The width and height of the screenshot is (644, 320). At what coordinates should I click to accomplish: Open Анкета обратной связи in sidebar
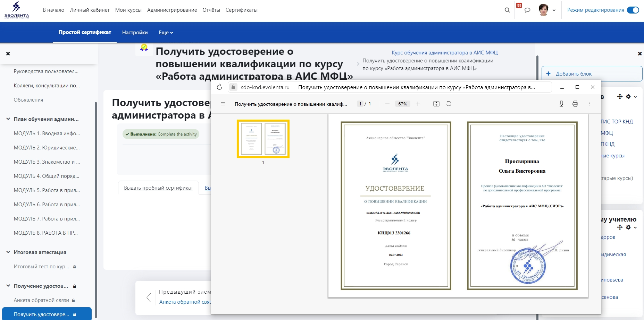(41, 300)
